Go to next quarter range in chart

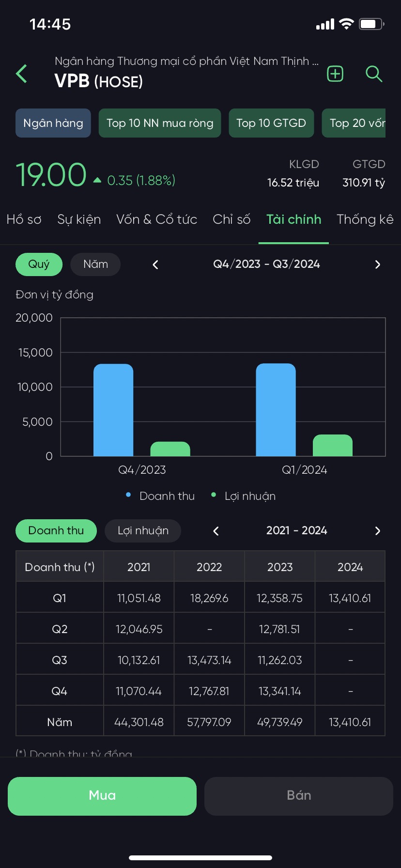(x=377, y=264)
